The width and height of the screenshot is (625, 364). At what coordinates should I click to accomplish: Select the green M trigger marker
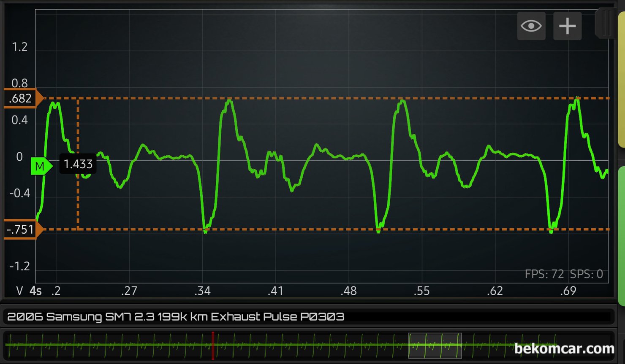(41, 166)
